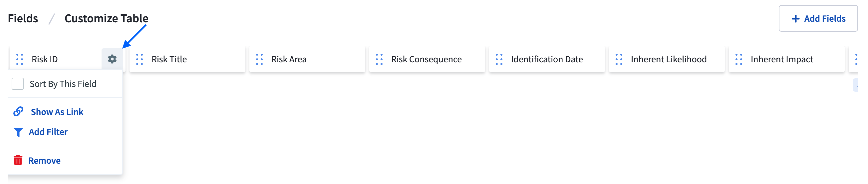Select Remove from the field menu

click(x=45, y=161)
